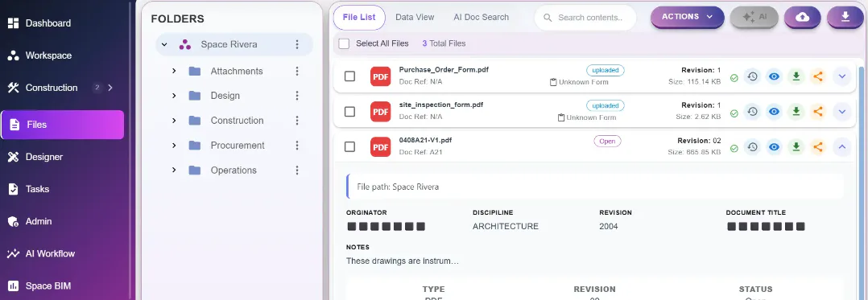
Task: Open Space Rivera folder options menu
Action: click(x=297, y=44)
